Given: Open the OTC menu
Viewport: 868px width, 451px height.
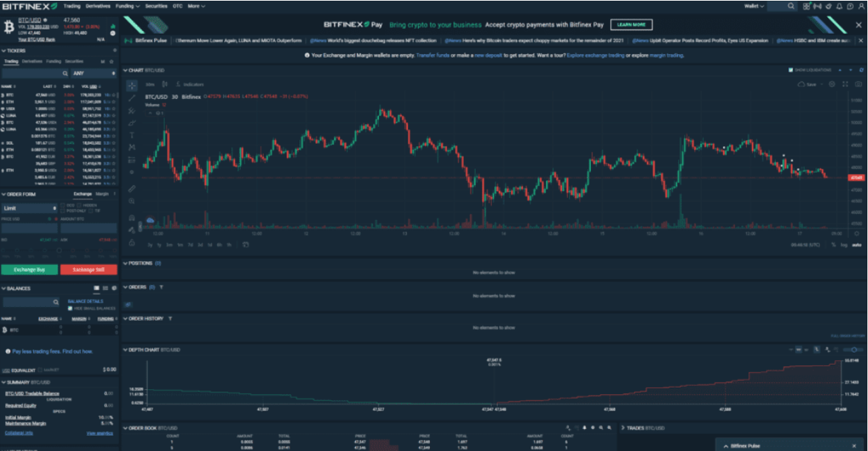Looking at the screenshot, I should click(177, 6).
